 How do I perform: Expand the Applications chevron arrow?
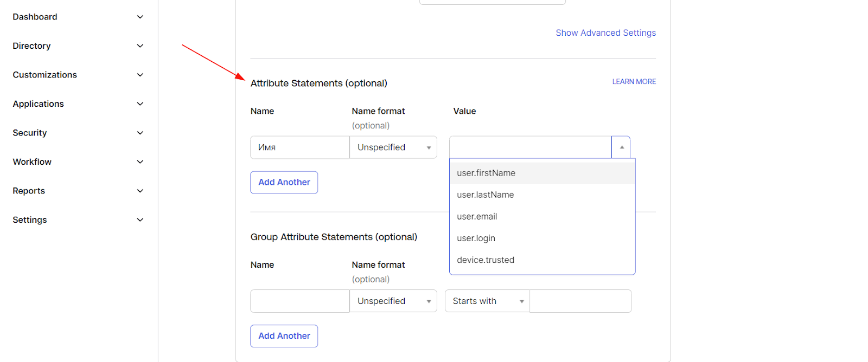(140, 104)
